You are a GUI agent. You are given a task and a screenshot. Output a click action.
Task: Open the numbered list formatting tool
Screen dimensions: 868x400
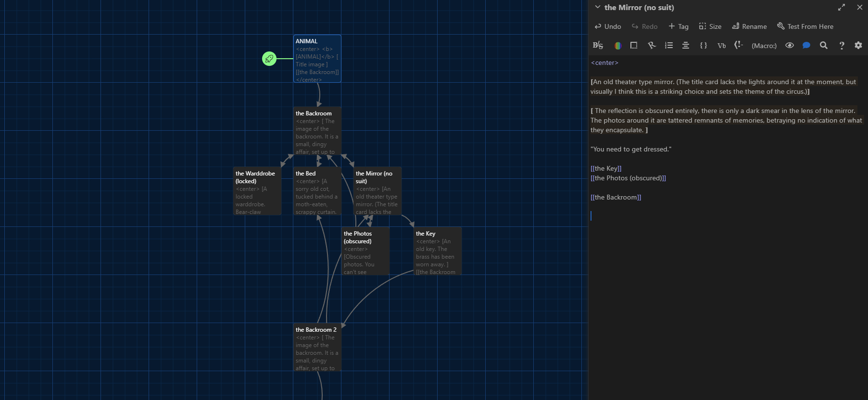pos(668,45)
